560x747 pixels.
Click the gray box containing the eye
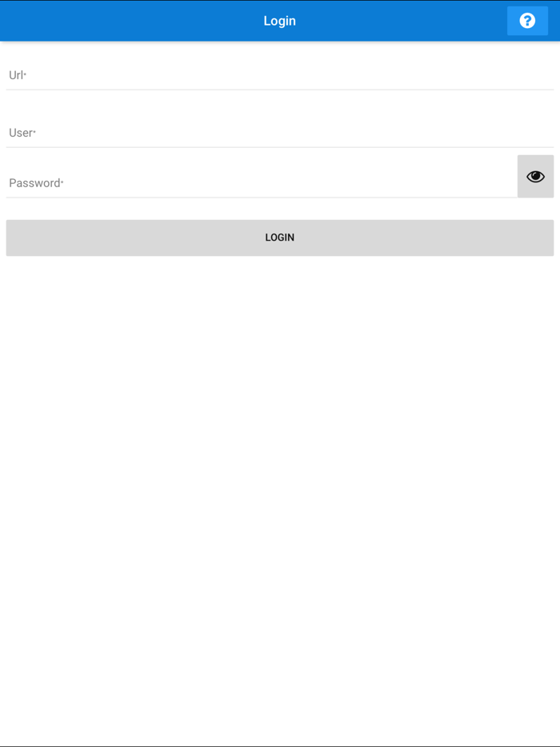[535, 176]
